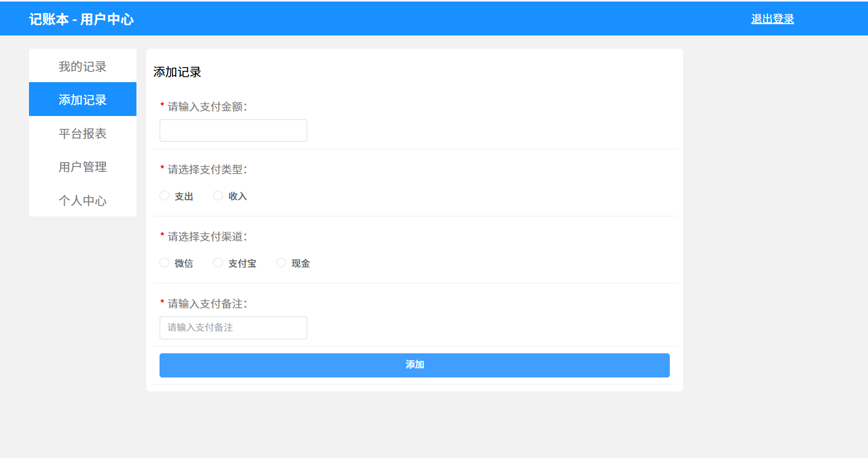Choose 收入 as payment type
The width and height of the screenshot is (868, 458).
pos(218,196)
